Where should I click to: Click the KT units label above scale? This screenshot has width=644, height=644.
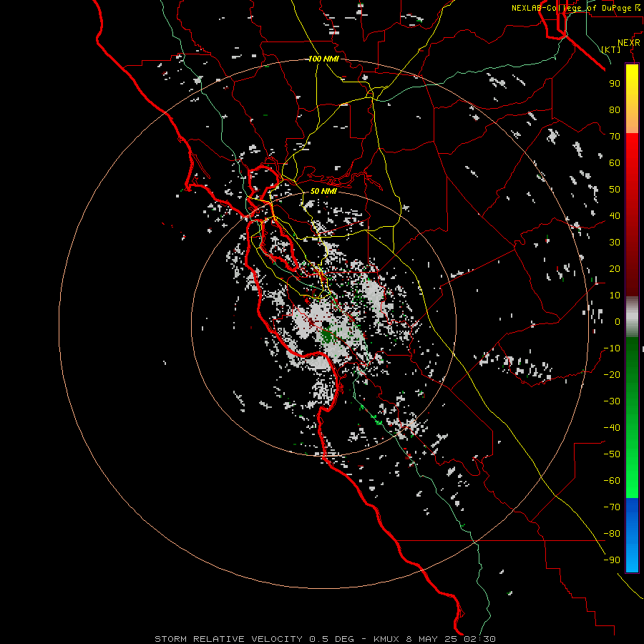611,49
